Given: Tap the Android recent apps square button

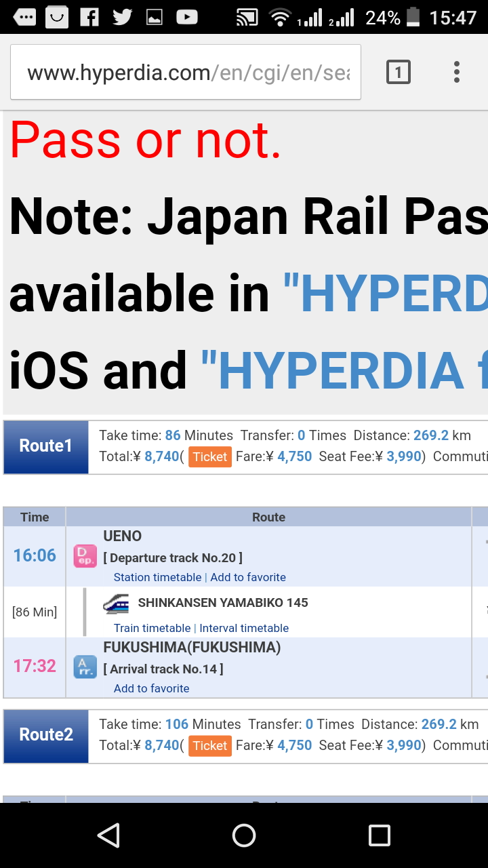Looking at the screenshot, I should (x=380, y=835).
